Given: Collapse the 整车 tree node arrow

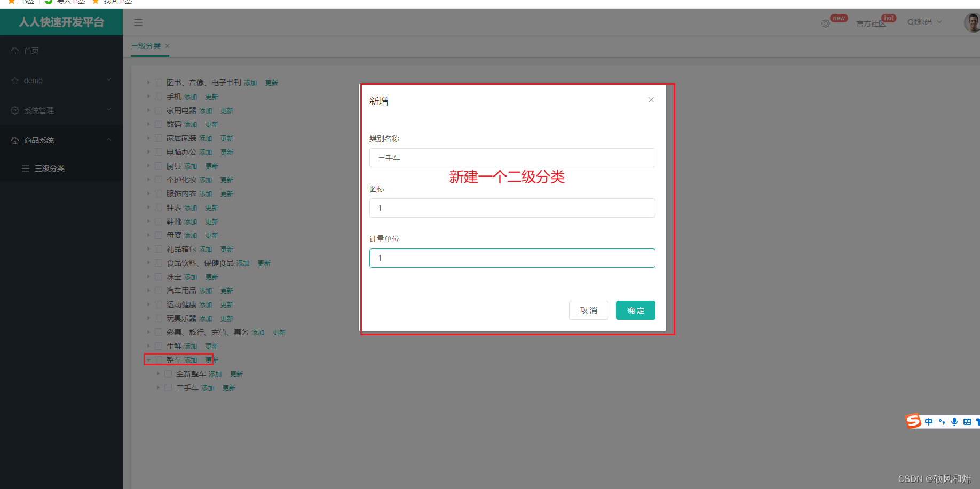Looking at the screenshot, I should coord(148,360).
